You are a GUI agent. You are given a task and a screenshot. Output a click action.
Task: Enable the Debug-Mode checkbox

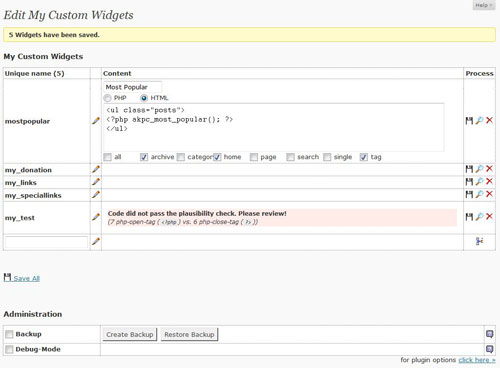(x=9, y=349)
